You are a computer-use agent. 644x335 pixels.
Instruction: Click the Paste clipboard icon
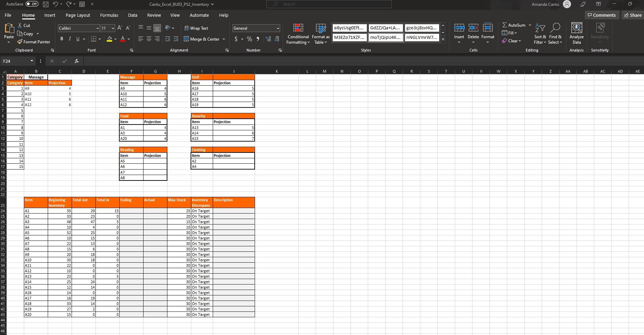coord(9,29)
